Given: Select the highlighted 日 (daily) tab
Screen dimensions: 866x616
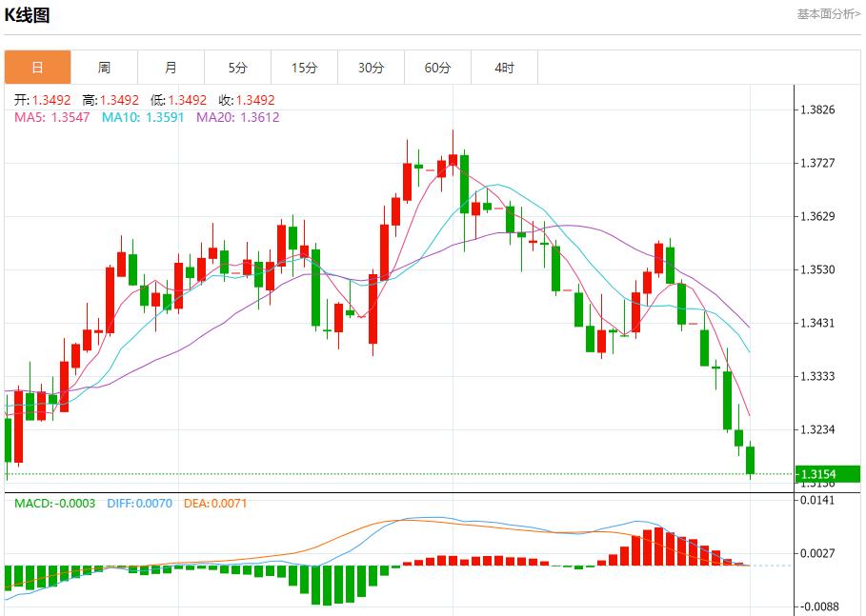Looking at the screenshot, I should (x=38, y=67).
